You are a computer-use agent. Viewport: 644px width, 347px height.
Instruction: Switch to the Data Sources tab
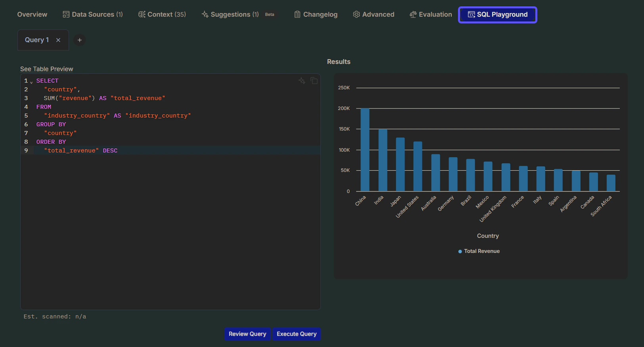(93, 14)
